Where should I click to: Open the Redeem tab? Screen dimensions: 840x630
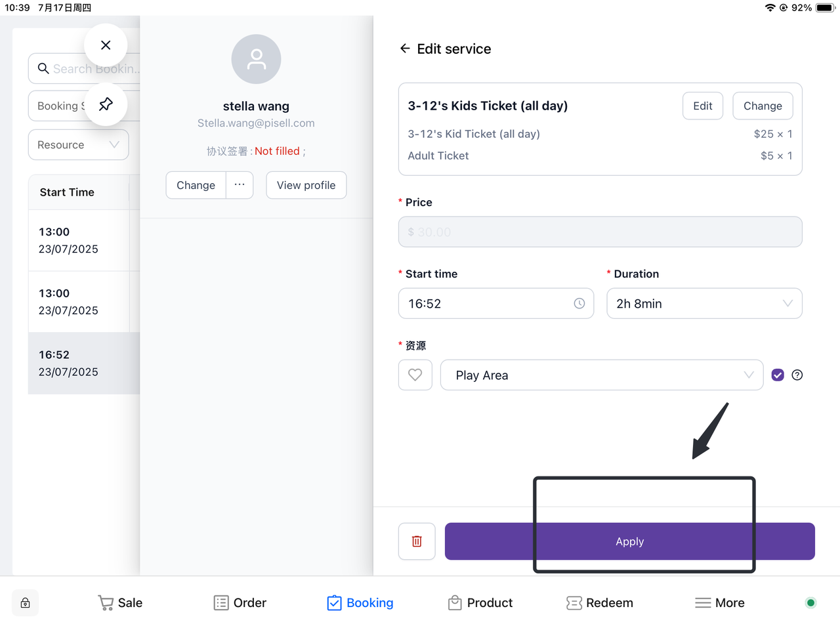600,602
